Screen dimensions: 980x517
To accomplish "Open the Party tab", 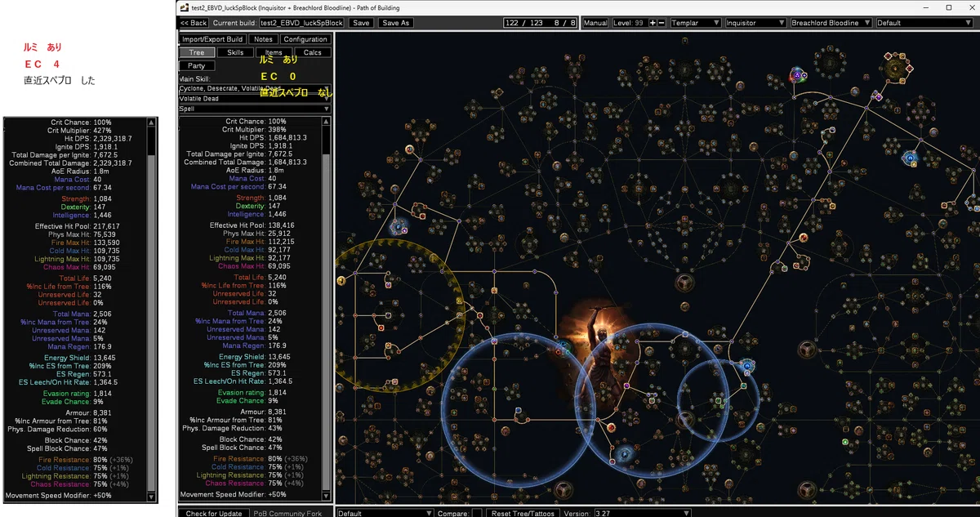I will tap(197, 65).
